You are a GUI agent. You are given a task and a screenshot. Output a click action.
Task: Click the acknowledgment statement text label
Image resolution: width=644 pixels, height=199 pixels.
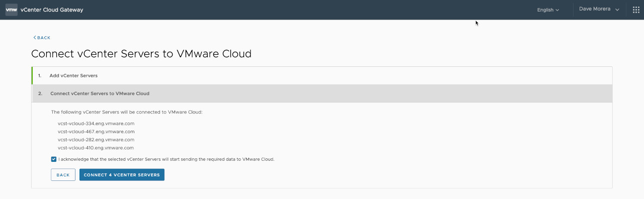pos(167,159)
